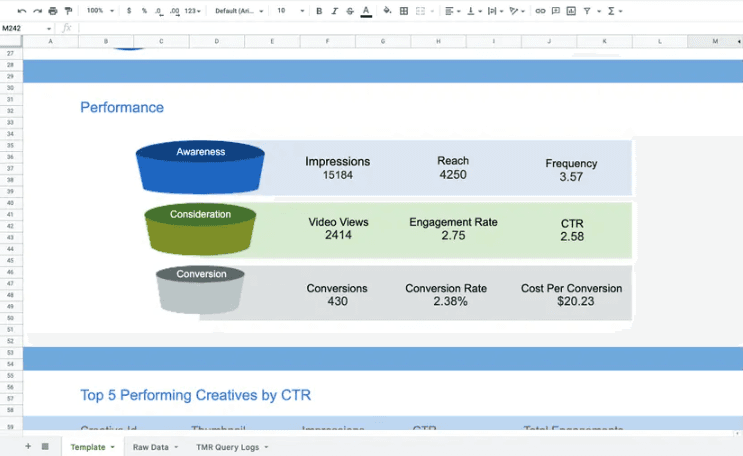Viewport: 743px width, 456px height.
Task: Toggle bold formatting
Action: (319, 11)
